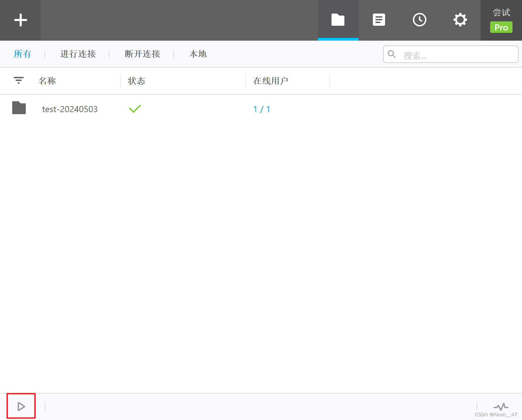Select the 所有 filter tab
The width and height of the screenshot is (522, 420).
22,54
